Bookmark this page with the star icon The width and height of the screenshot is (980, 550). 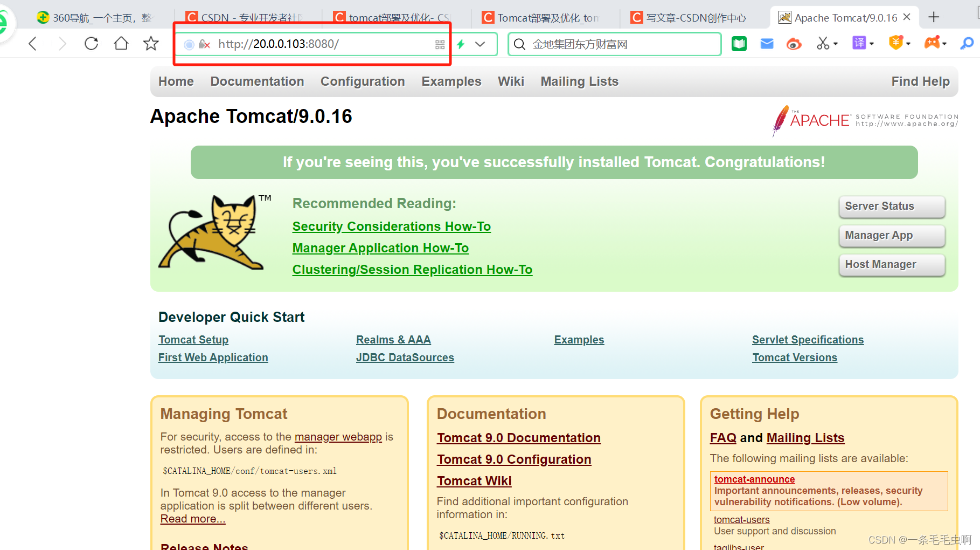point(151,44)
